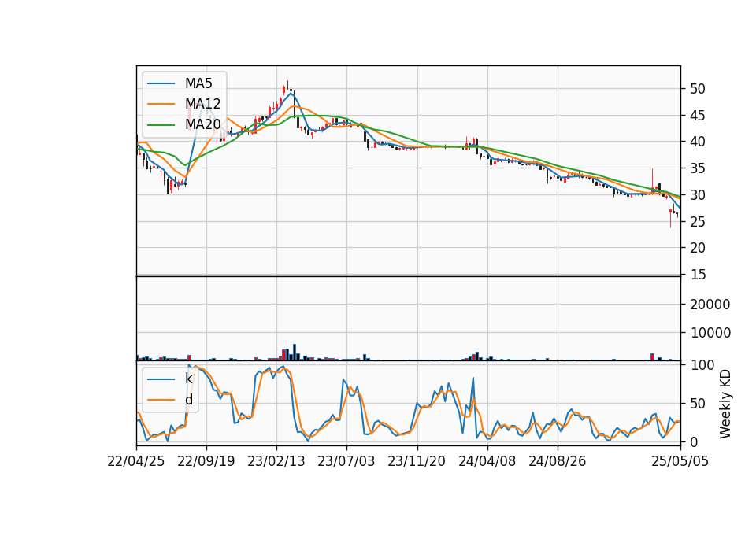Click the MA20 legend label
Screen dimensions: 756x543
pos(202,125)
